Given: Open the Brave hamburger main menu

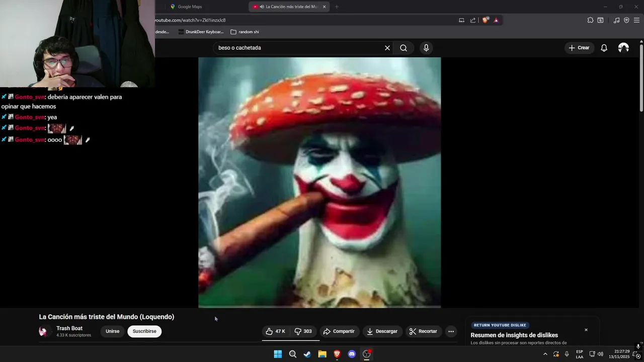Looking at the screenshot, I should (636, 20).
